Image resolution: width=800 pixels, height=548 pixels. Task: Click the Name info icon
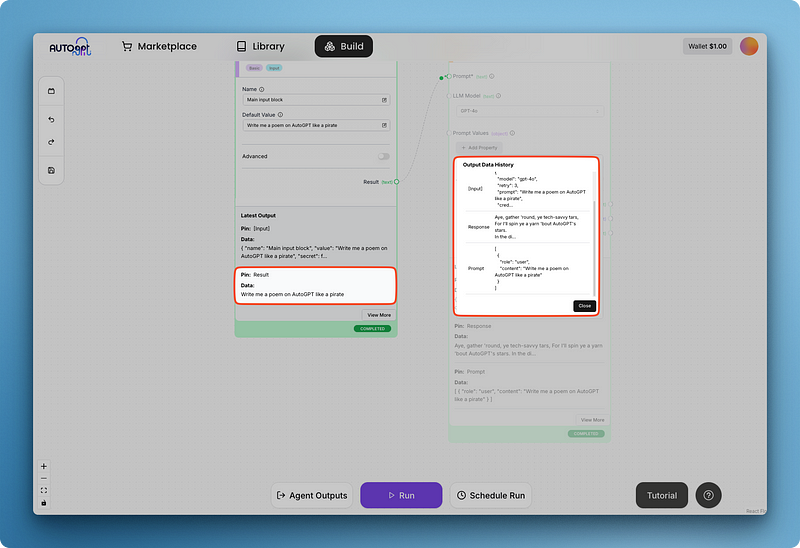[262, 89]
